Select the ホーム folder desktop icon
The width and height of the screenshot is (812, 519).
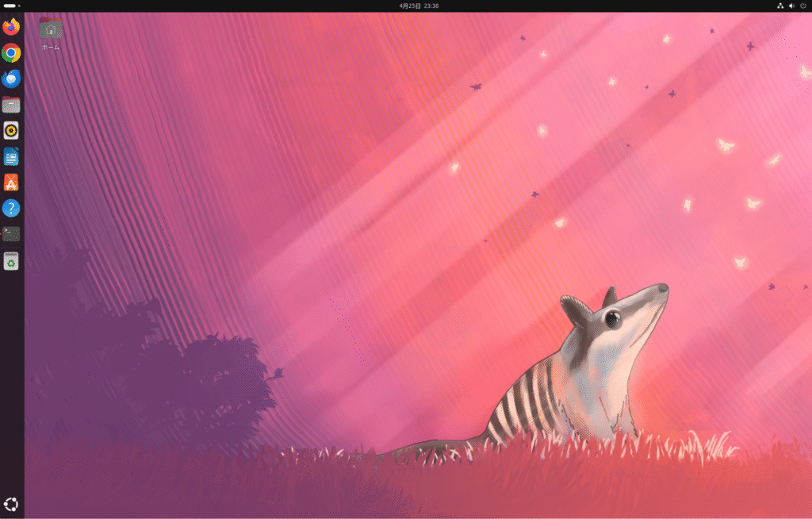click(51, 29)
